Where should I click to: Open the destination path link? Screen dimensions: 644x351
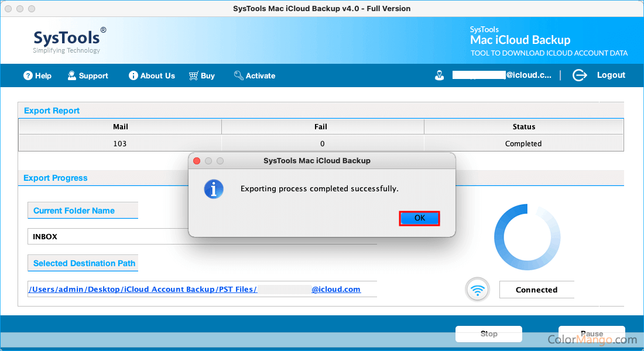tap(195, 290)
